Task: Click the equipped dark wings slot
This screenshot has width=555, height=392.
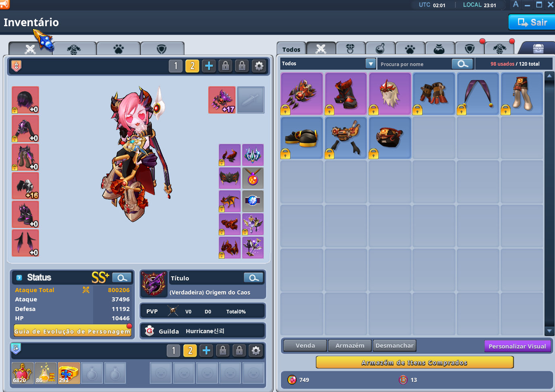Action: [x=25, y=243]
